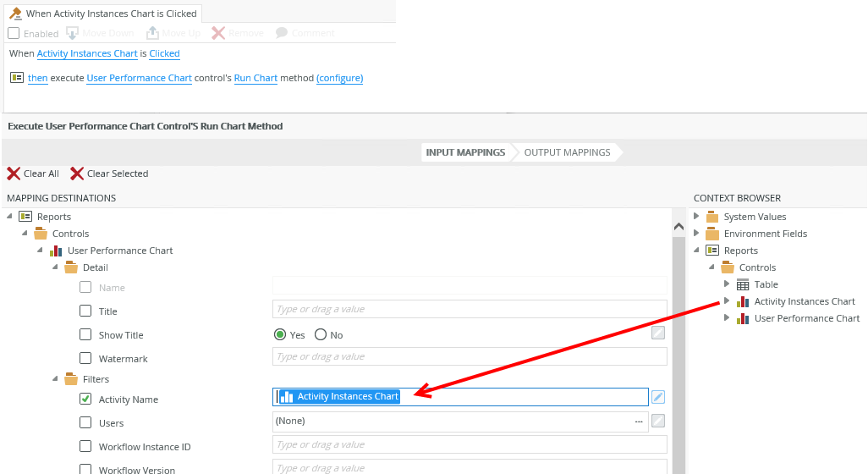Select the Yes radio button
The image size is (868, 474).
coord(280,334)
